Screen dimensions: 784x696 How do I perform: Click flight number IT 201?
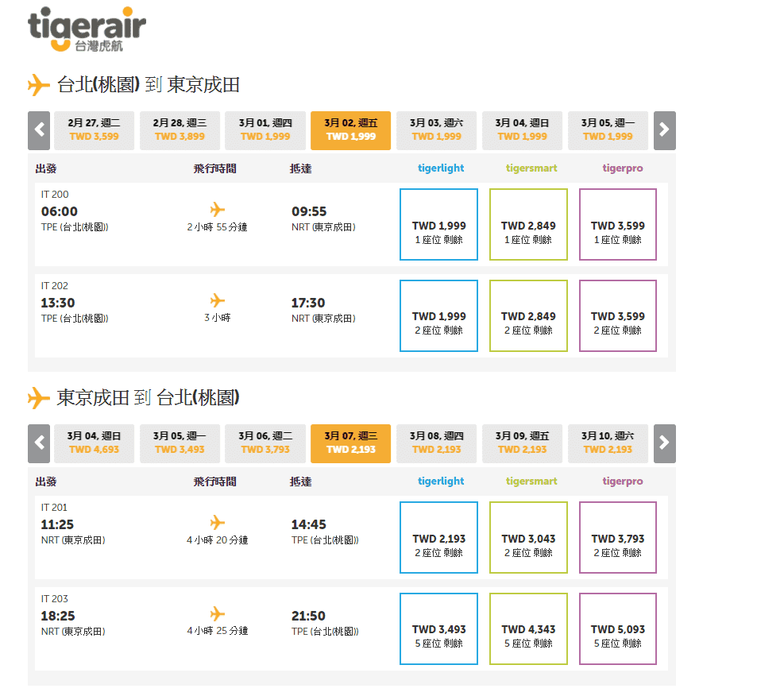tap(54, 508)
